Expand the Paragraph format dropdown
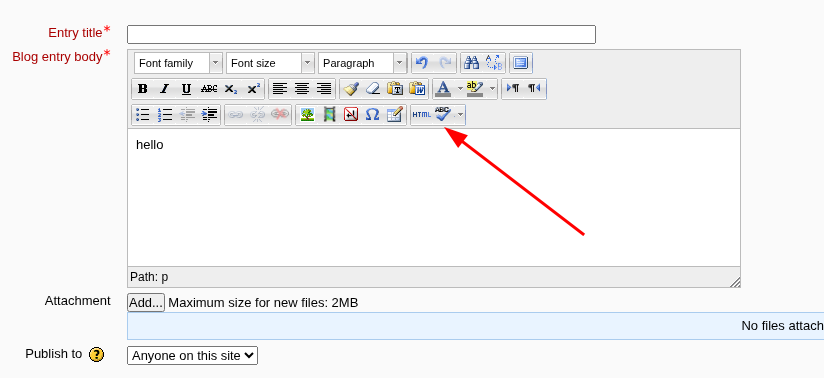The height and width of the screenshot is (378, 824). click(x=363, y=63)
